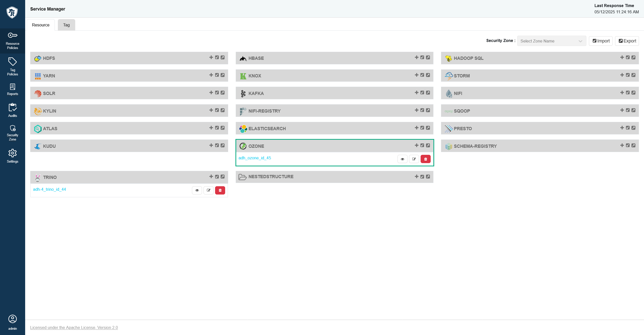Delete the adh-4_trino_id_44 service
This screenshot has height=335, width=644.
220,190
